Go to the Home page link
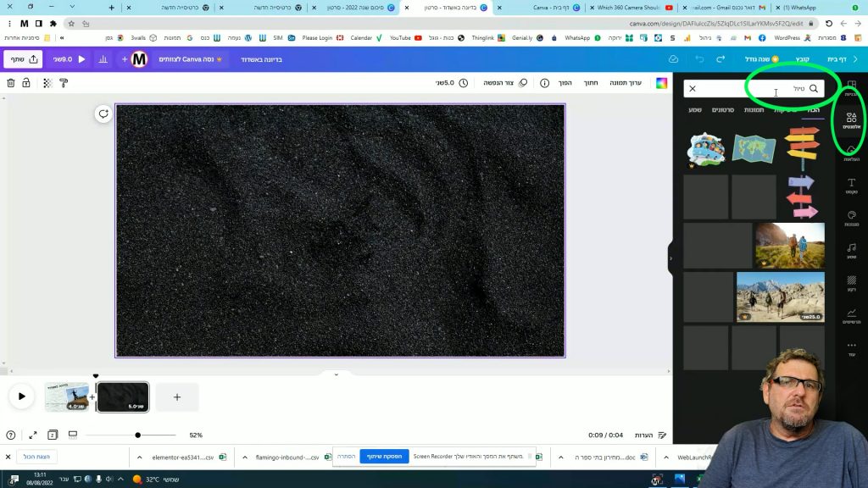The image size is (868, 488). [x=837, y=59]
